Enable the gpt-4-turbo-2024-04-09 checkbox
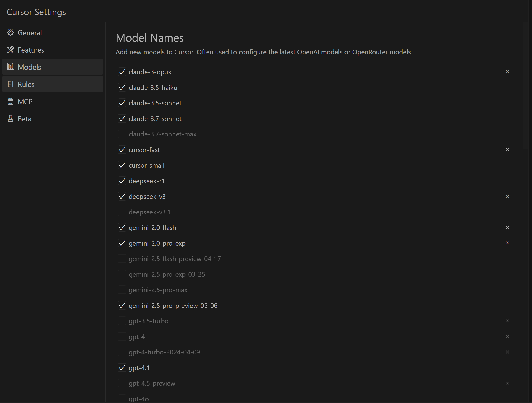The image size is (532, 403). point(122,352)
